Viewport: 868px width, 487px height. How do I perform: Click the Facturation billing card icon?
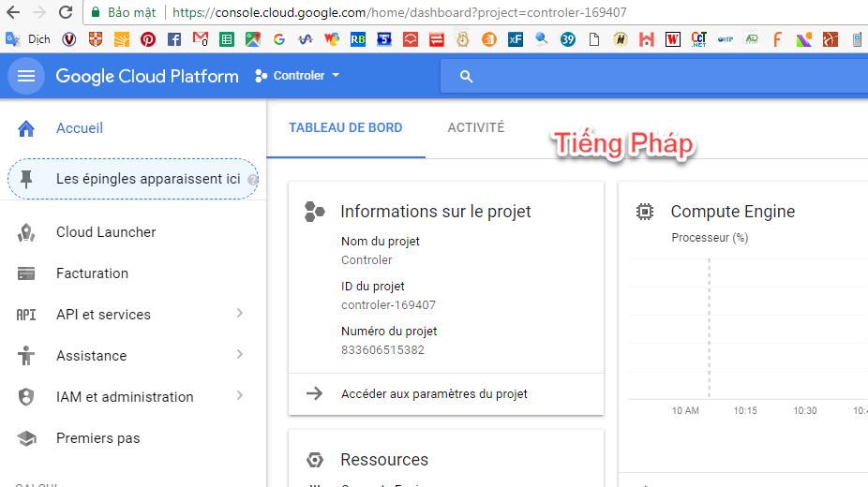click(26, 273)
